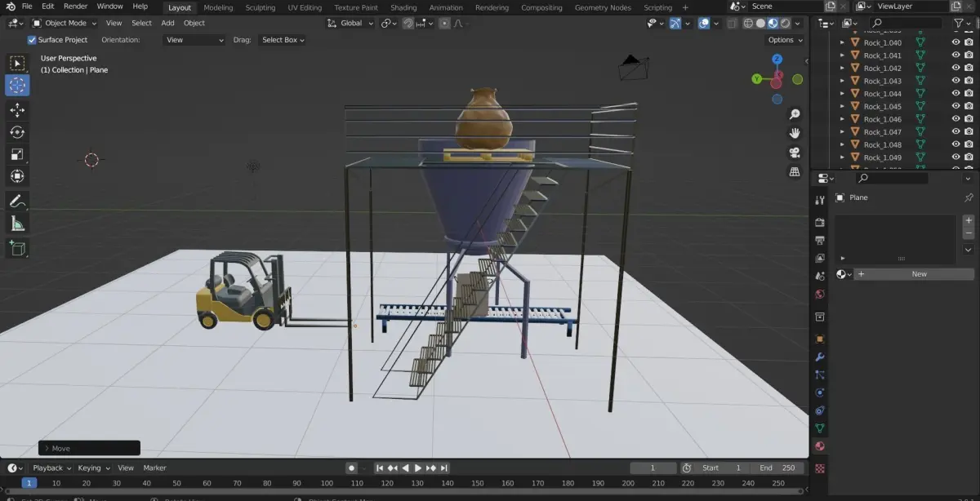Open the Playback dropdown in timeline

coord(51,468)
